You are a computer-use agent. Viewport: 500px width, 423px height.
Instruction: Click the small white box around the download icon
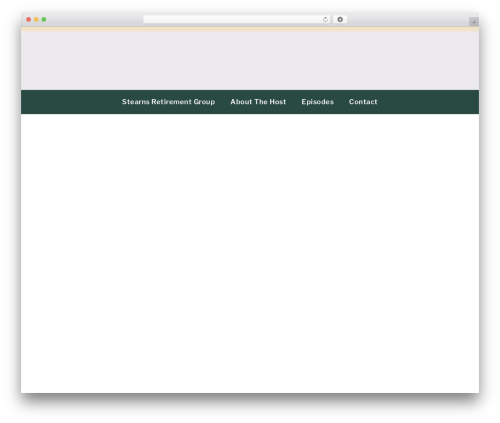(x=340, y=19)
